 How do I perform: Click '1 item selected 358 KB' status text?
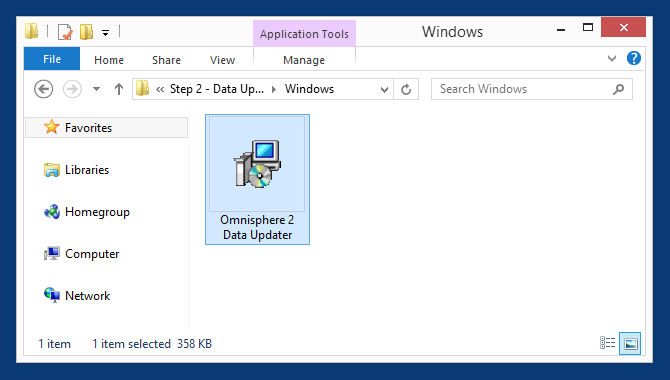point(152,344)
